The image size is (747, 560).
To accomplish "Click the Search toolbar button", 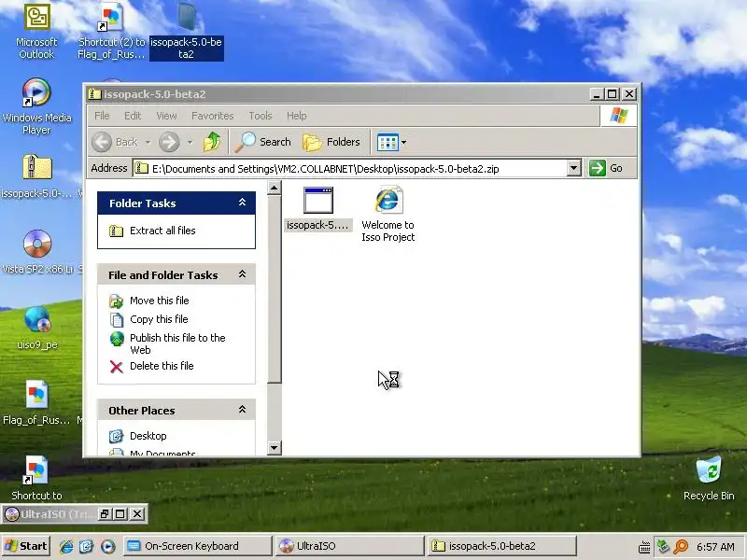I will (263, 142).
